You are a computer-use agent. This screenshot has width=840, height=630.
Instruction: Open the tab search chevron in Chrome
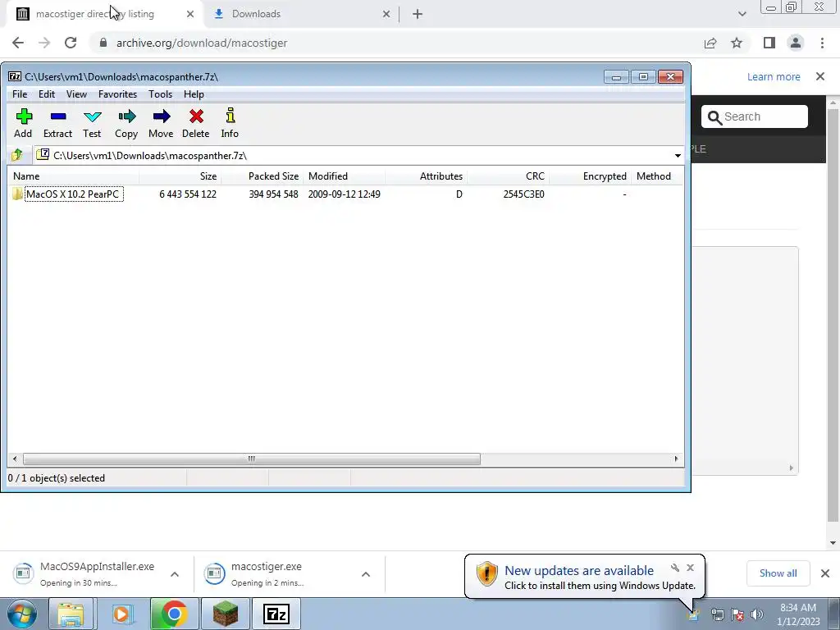coord(742,14)
